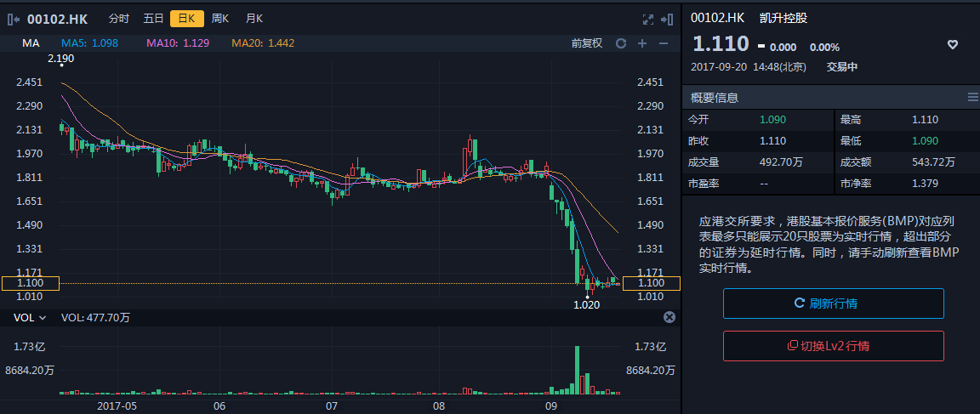Viewport: 980px width, 414px height.
Task: Switch to the 五日 chart tab
Action: click(x=153, y=18)
